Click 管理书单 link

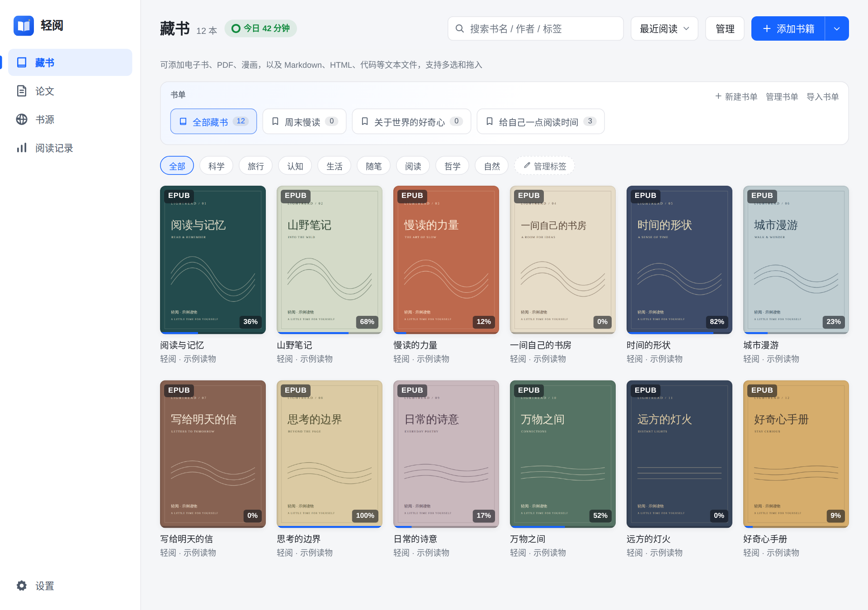[782, 96]
